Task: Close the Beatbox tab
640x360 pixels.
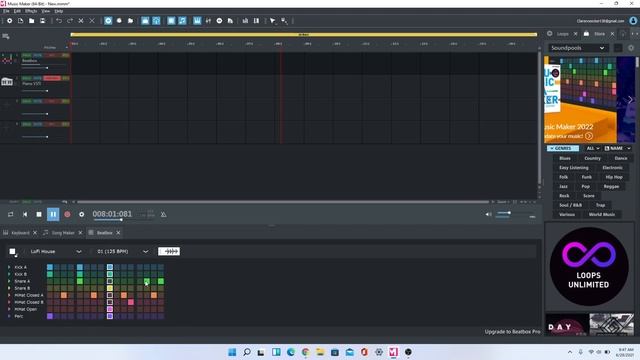Action: (x=118, y=233)
